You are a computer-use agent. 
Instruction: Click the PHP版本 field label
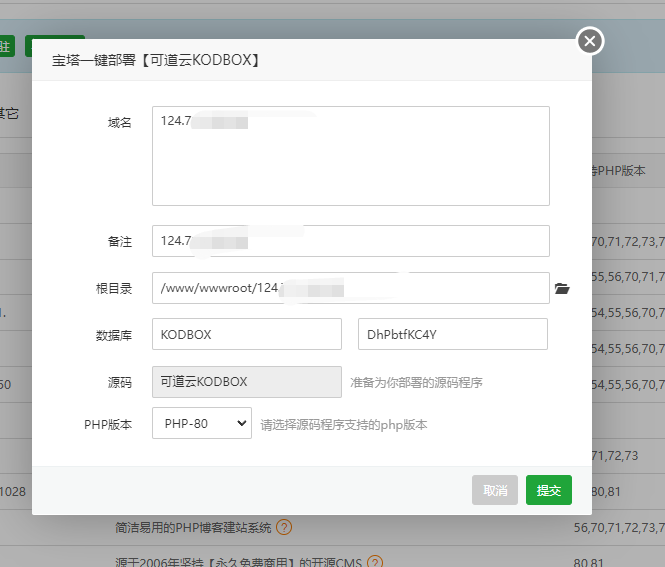(x=108, y=425)
